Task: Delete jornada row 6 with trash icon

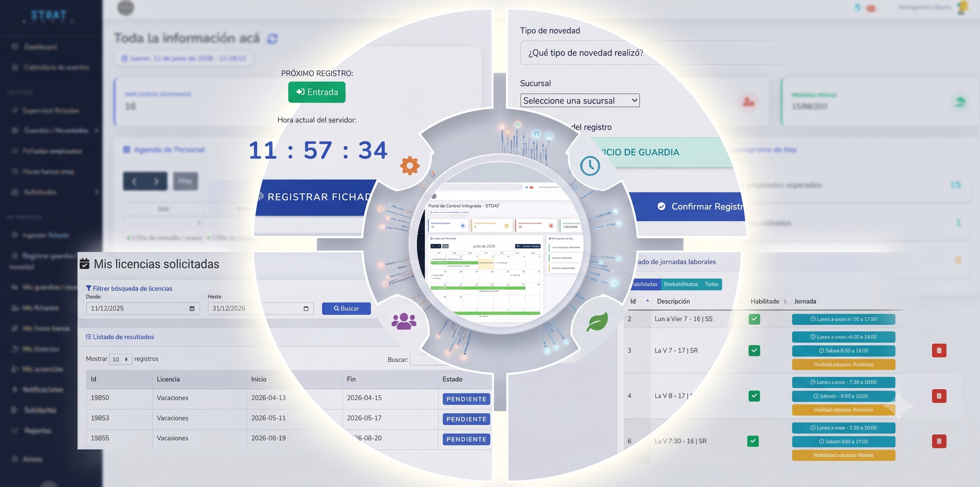Action: [939, 441]
